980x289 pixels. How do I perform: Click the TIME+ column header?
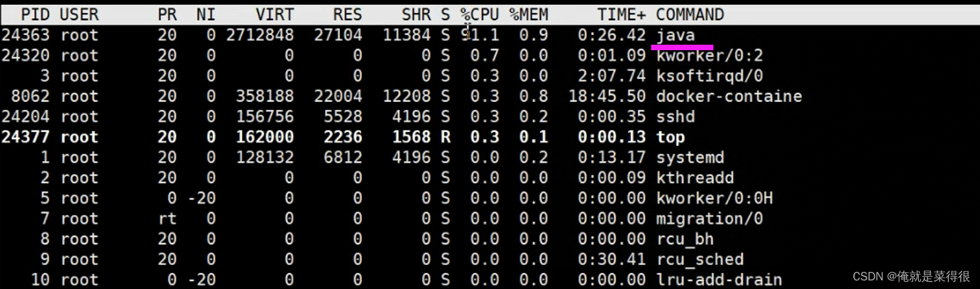click(621, 14)
